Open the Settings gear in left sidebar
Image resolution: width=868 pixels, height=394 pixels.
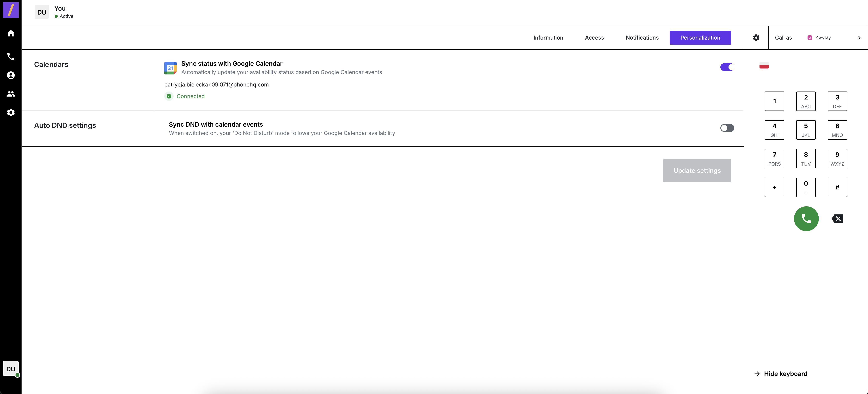pos(11,112)
